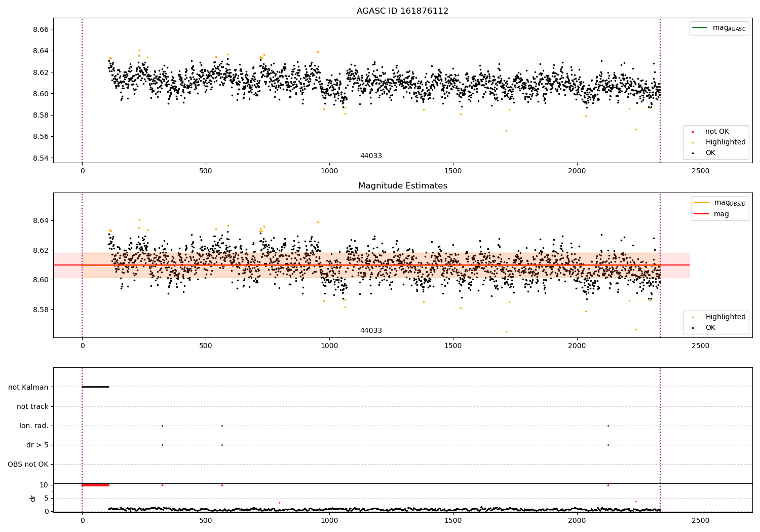Image resolution: width=760 pixels, height=532 pixels.
Task: Click the 'not Kalman' y-axis label
Action: tap(28, 387)
